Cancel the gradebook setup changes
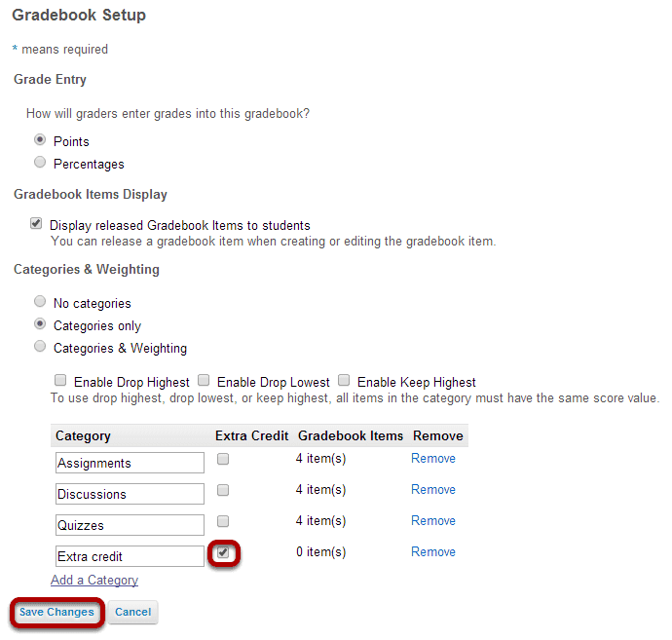The height and width of the screenshot is (640, 672). 132,612
